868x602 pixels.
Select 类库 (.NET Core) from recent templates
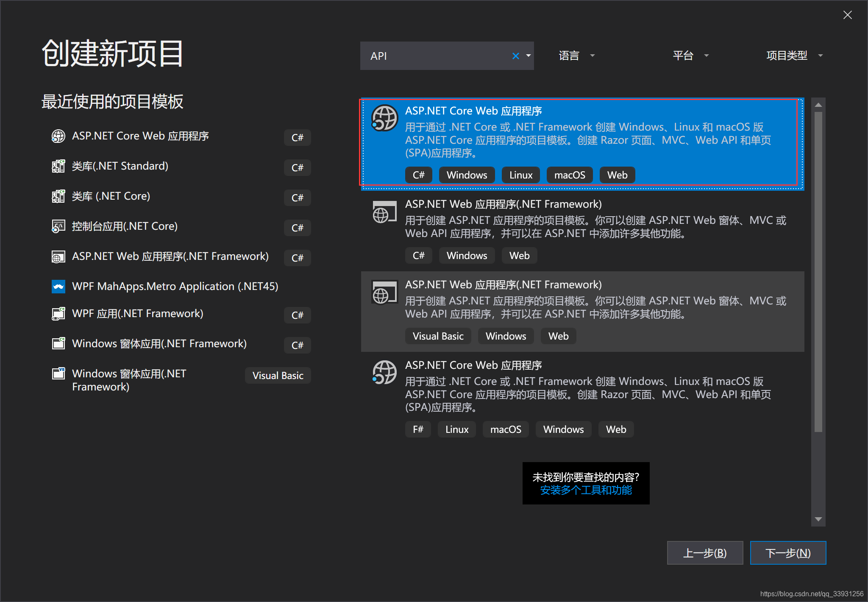click(x=111, y=196)
